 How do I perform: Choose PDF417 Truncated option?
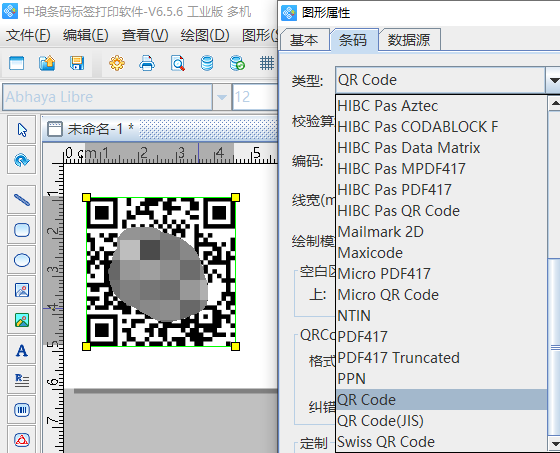click(441, 358)
